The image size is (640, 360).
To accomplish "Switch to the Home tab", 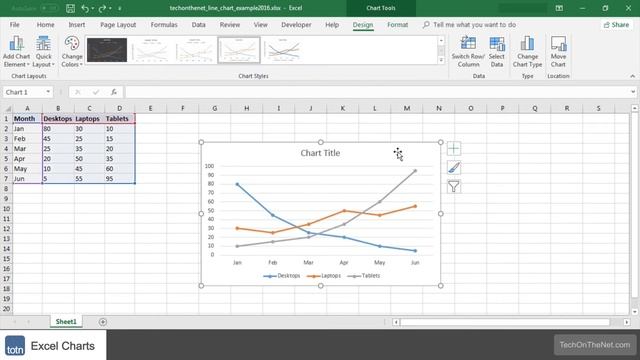I will [x=45, y=25].
